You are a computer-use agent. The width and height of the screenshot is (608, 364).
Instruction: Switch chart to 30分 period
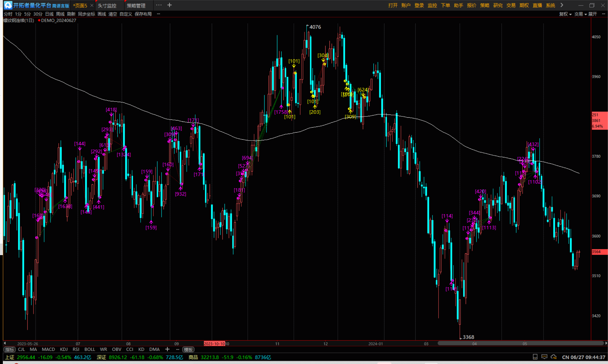[x=38, y=14]
